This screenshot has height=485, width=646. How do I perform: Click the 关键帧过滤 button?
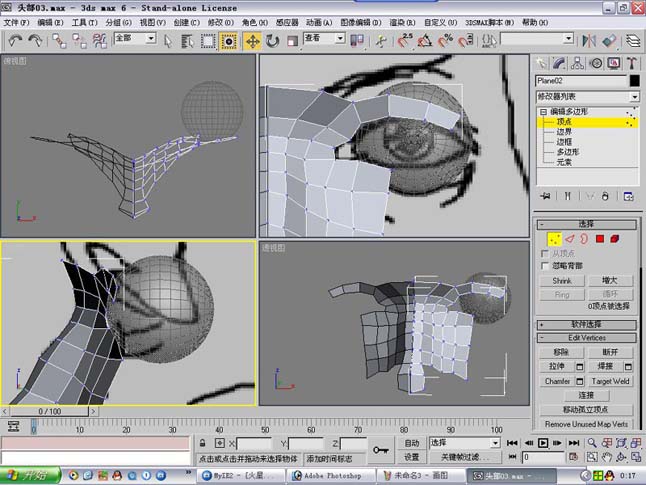tap(466, 457)
